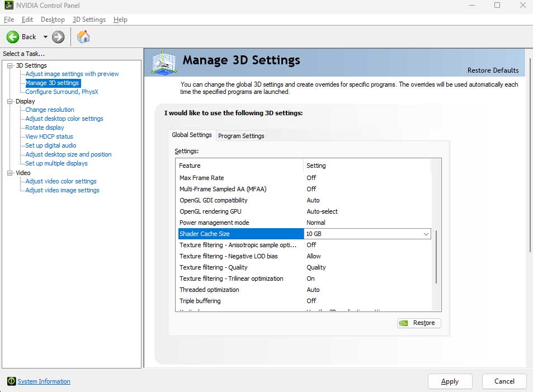The width and height of the screenshot is (533, 392).
Task: Select Texture filtering - Quality row
Action: [x=305, y=267]
